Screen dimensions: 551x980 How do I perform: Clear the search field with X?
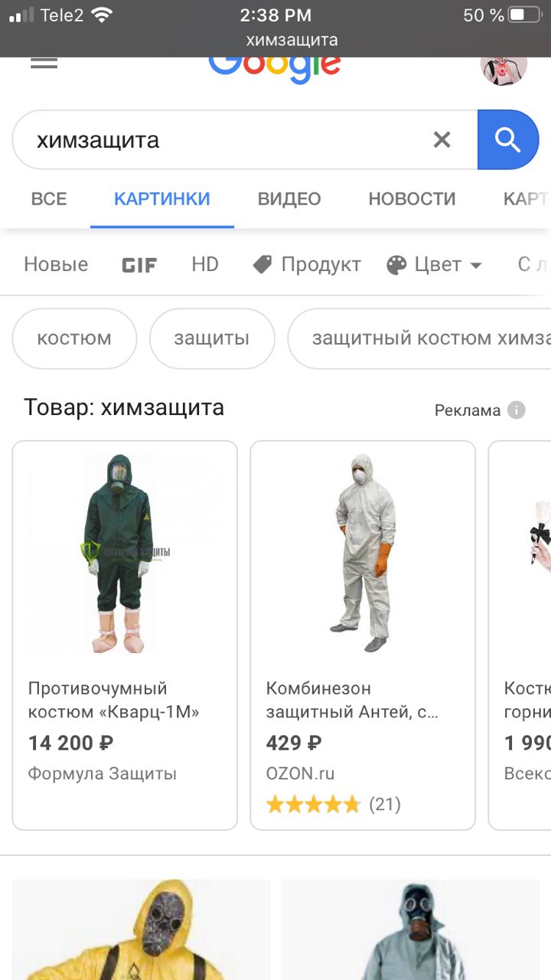coord(442,139)
